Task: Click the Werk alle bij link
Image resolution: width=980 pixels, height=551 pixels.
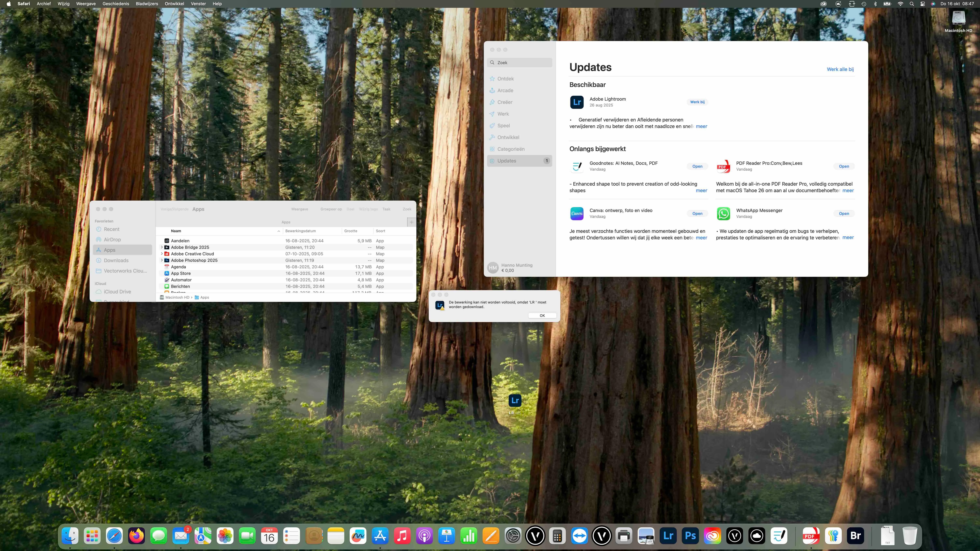Action: click(840, 69)
